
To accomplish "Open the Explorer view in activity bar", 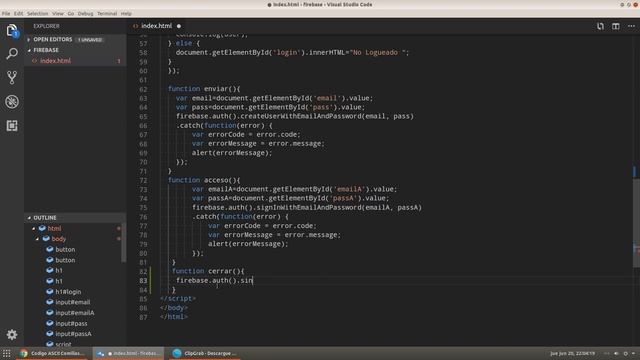I will tap(12, 30).
